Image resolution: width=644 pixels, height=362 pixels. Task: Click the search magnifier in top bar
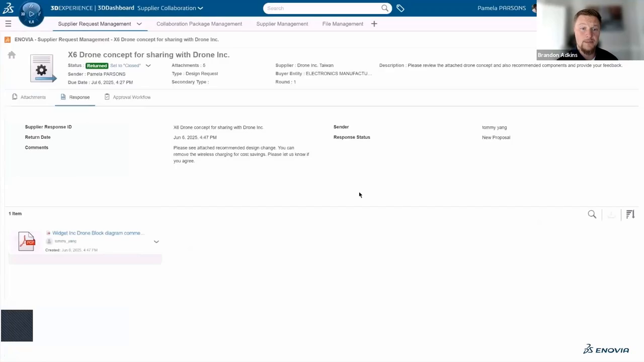click(x=385, y=8)
